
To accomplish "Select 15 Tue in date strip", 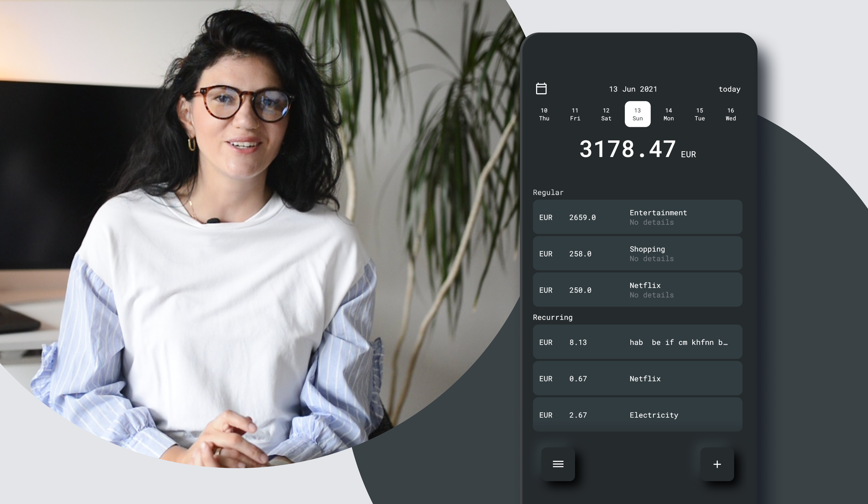I will tap(700, 114).
